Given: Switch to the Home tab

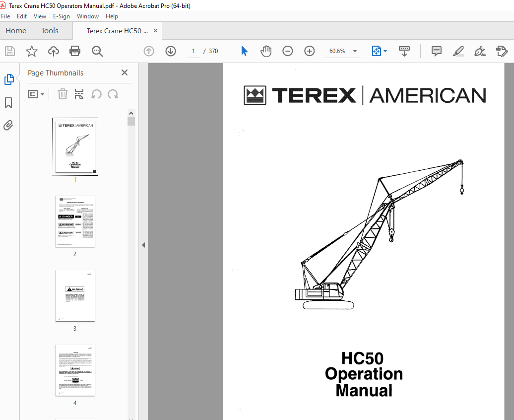Looking at the screenshot, I should [16, 31].
